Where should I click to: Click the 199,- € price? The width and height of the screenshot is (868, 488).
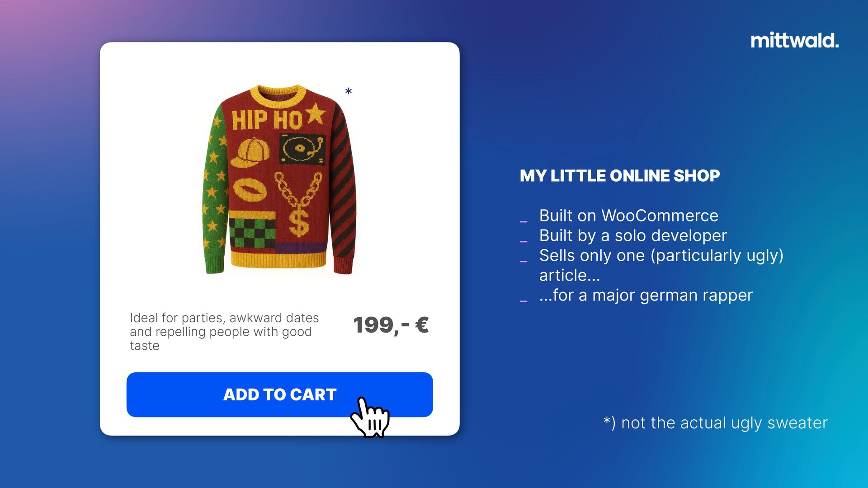[x=391, y=325]
